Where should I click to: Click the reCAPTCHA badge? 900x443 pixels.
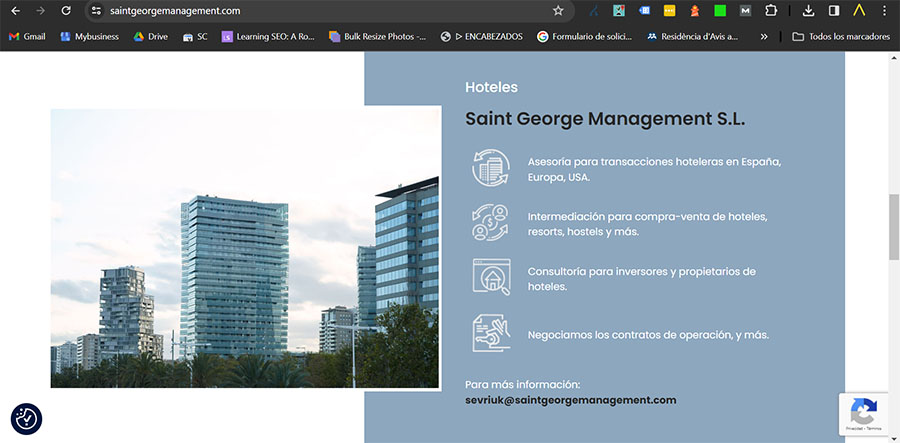coord(864,414)
